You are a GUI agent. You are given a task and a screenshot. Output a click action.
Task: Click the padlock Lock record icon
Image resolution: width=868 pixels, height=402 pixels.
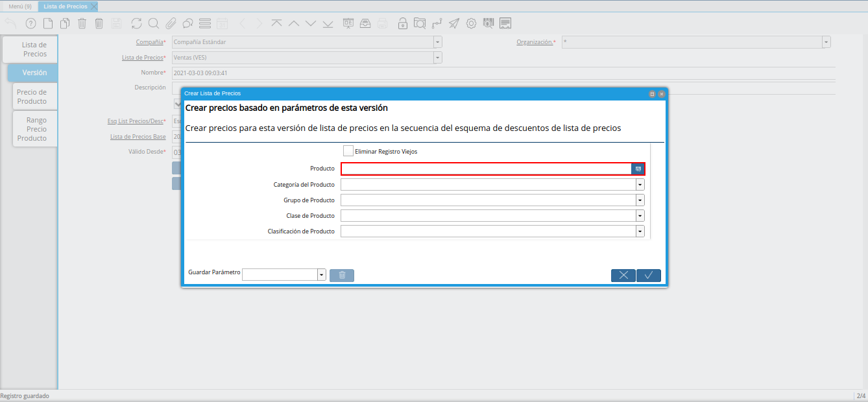(x=403, y=24)
